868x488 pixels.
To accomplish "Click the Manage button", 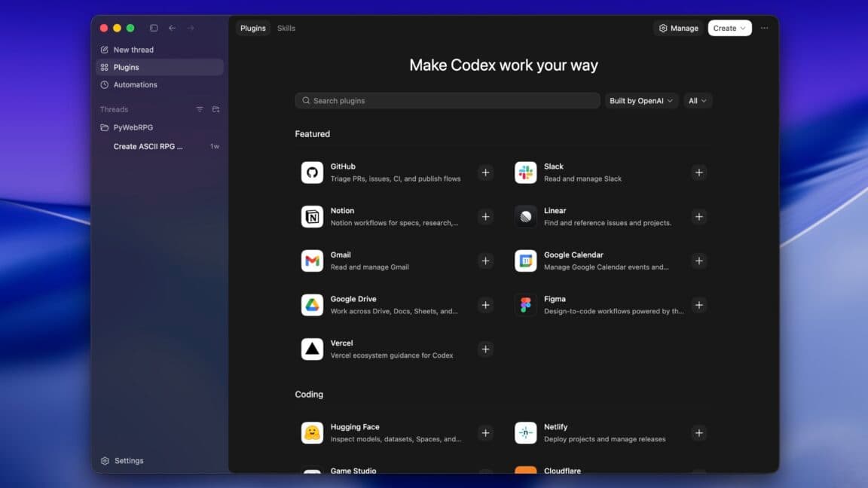I will click(677, 27).
